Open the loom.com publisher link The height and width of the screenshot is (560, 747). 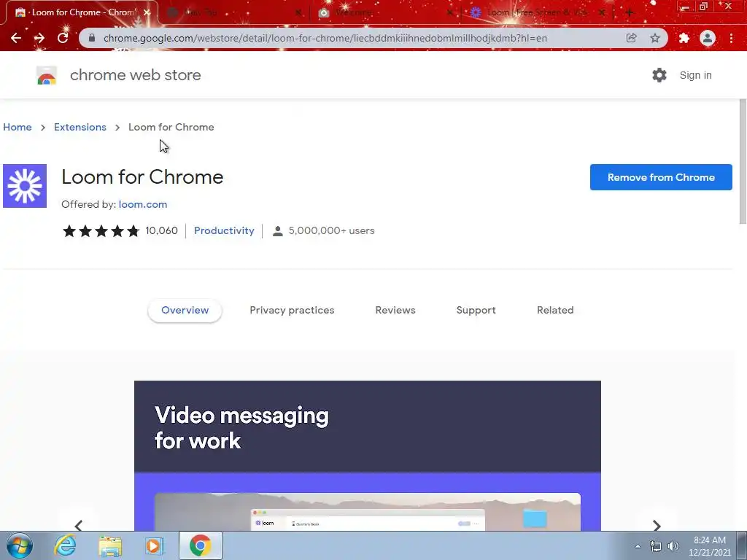click(x=143, y=204)
